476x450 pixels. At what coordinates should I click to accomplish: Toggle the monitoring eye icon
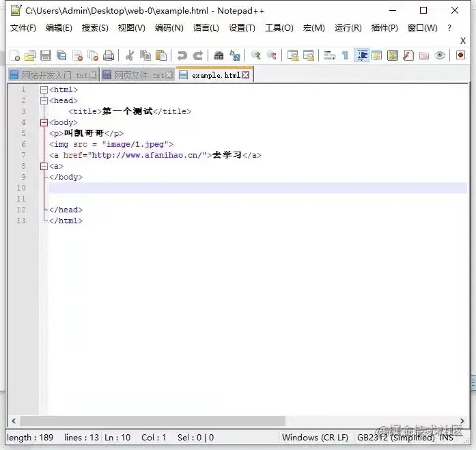coord(440,55)
